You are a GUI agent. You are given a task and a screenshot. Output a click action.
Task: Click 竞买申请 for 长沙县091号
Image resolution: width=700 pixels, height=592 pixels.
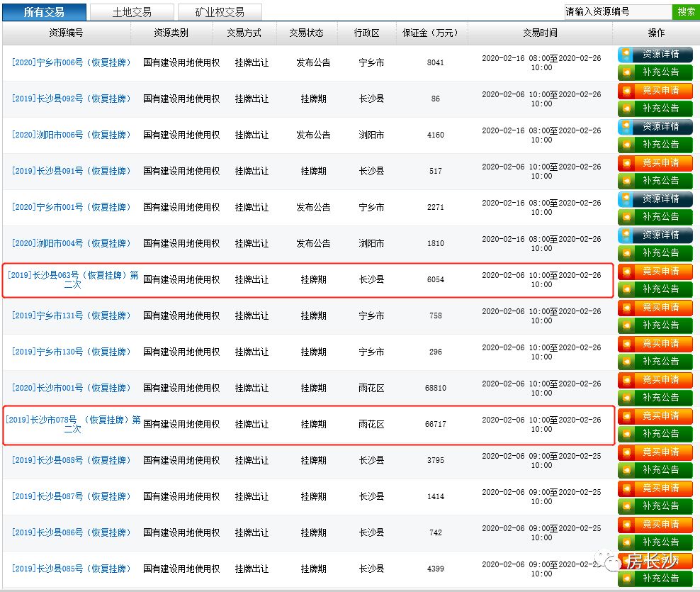(x=655, y=163)
